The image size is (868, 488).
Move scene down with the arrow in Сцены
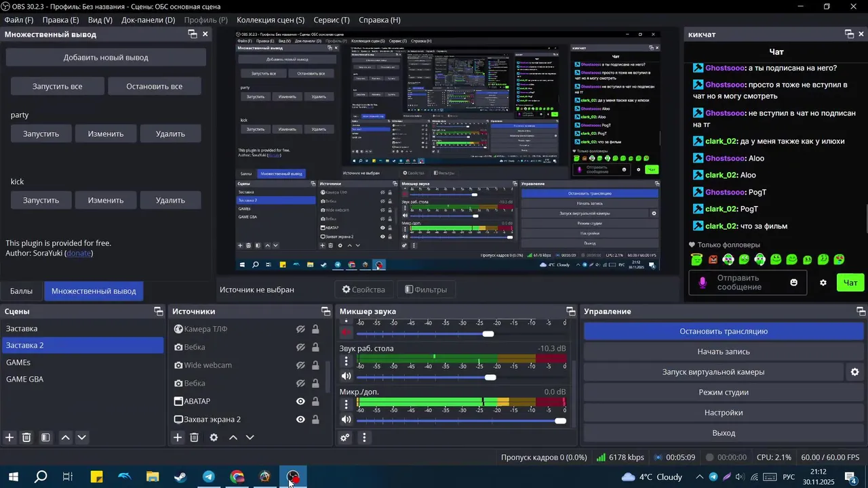[81, 438]
